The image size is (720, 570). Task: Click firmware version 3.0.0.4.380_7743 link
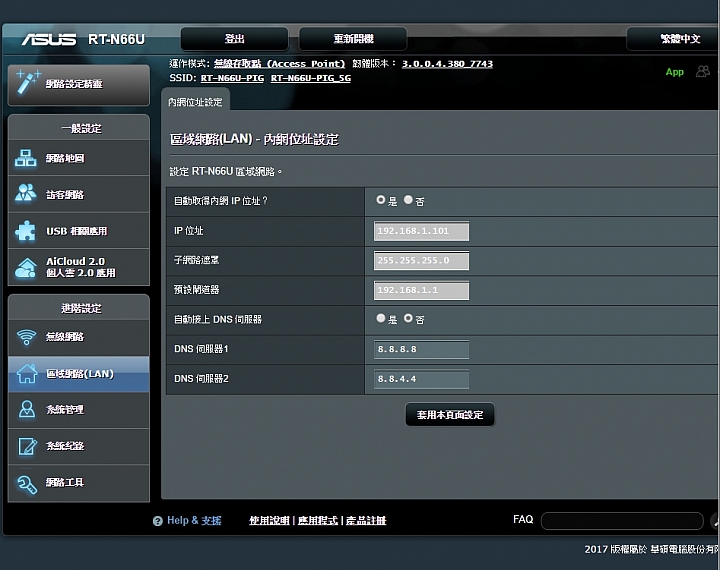[x=447, y=64]
